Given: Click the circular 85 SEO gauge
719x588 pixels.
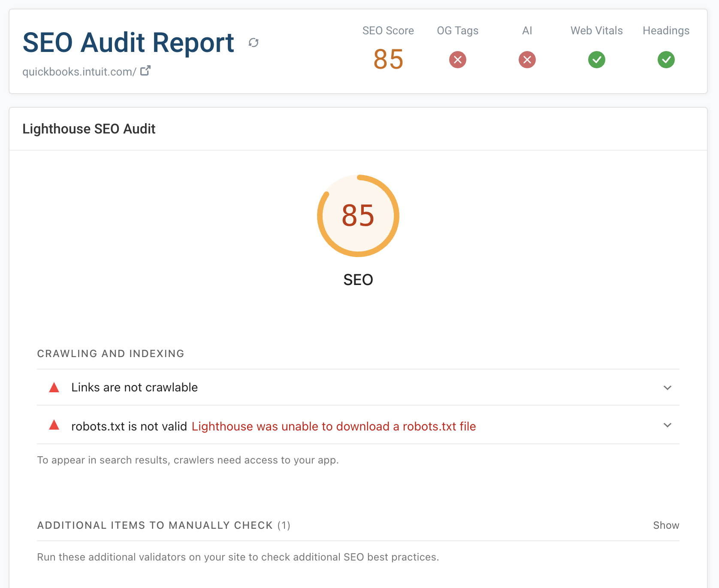Looking at the screenshot, I should pos(358,216).
